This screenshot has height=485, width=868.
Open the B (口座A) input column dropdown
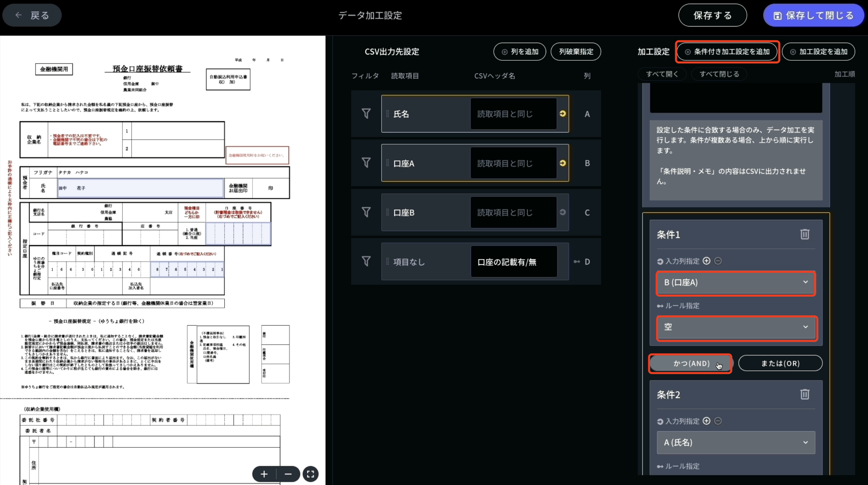(x=735, y=283)
